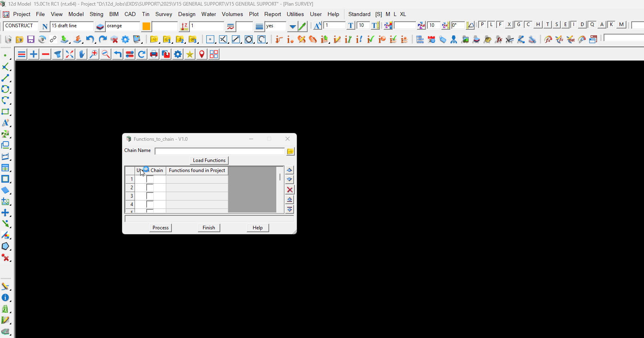The image size is (644, 338).
Task: Click the purple Save project icon
Action: [x=30, y=39]
